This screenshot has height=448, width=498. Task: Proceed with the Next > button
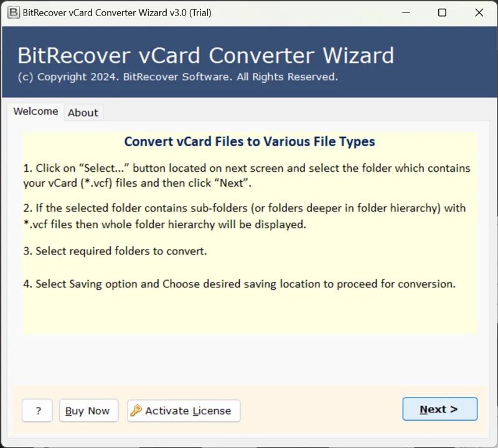[439, 409]
